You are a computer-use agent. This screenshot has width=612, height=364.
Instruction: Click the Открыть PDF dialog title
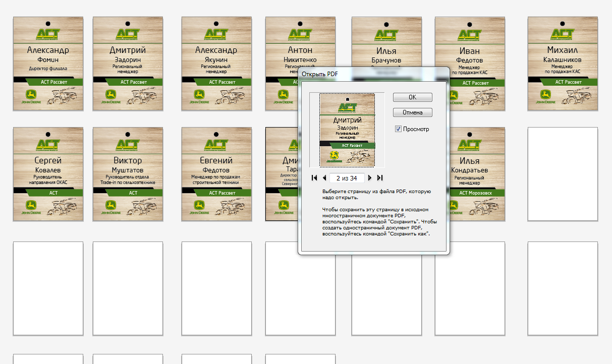coord(320,74)
